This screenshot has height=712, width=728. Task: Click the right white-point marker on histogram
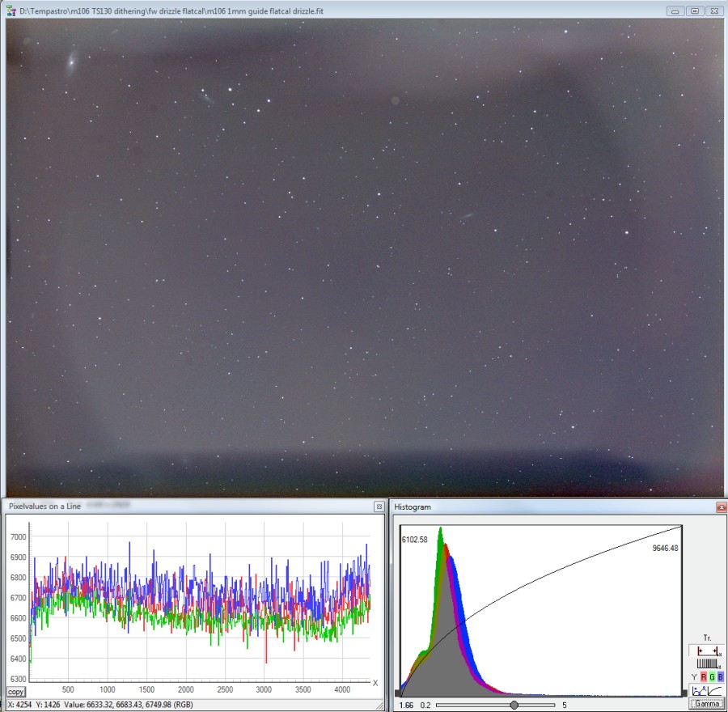(683, 693)
